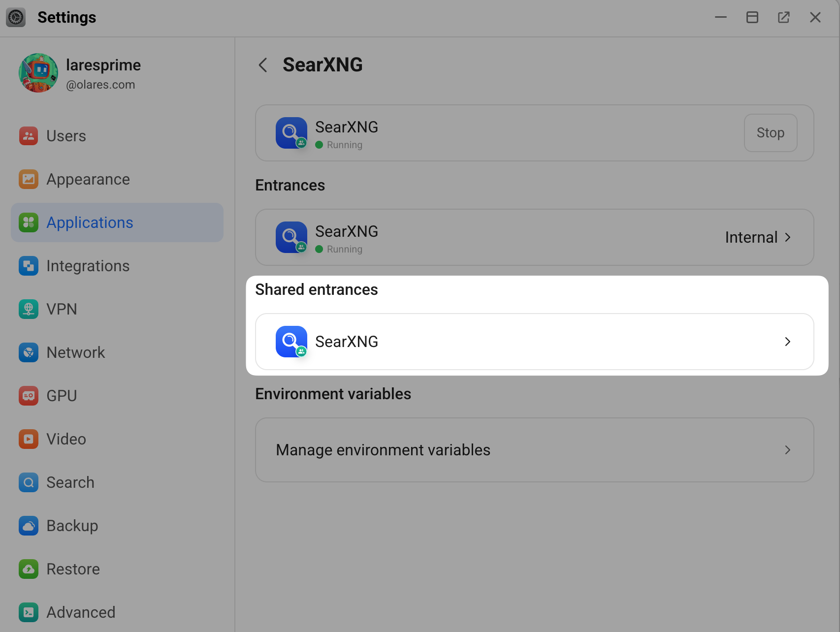The image size is (840, 632).
Task: Click the green Applications icon
Action: (29, 222)
